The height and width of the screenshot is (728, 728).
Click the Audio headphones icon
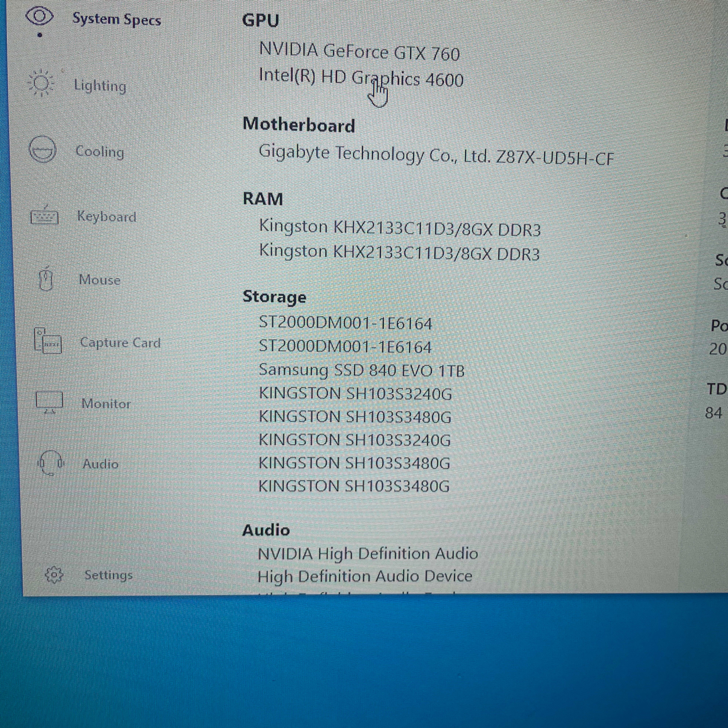pos(51,463)
